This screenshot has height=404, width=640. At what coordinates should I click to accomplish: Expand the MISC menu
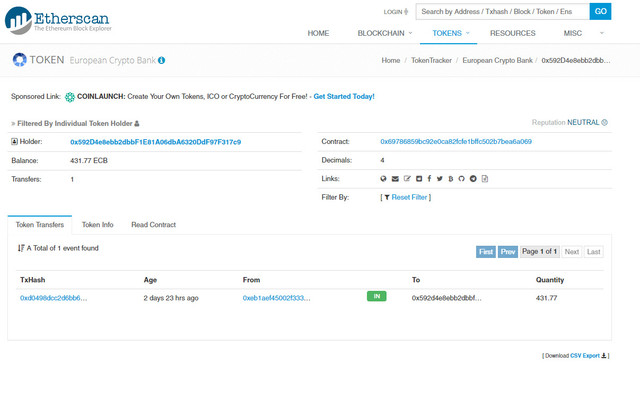coord(573,33)
